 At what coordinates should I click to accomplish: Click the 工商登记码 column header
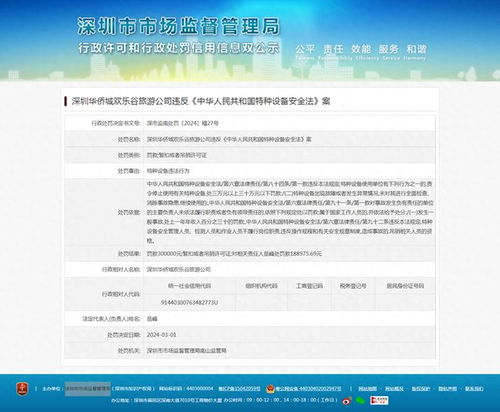[x=309, y=286]
